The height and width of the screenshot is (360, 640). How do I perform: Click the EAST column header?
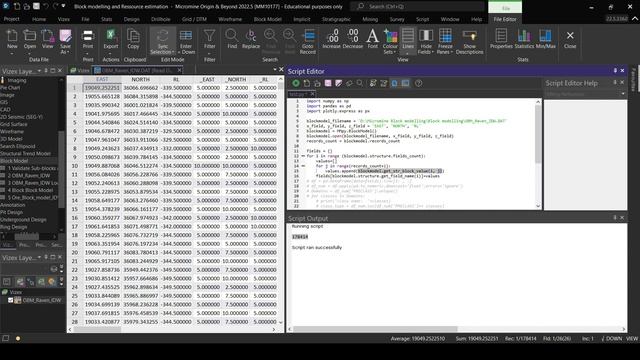pyautogui.click(x=102, y=79)
